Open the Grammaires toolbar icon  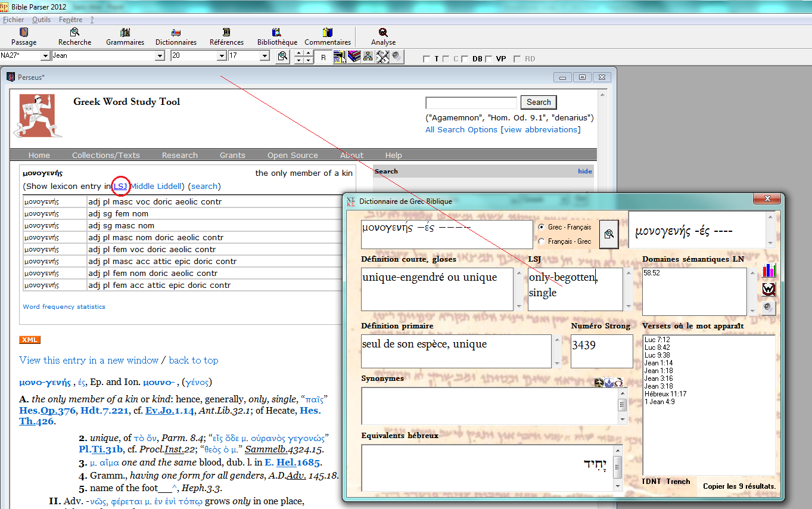tap(125, 36)
